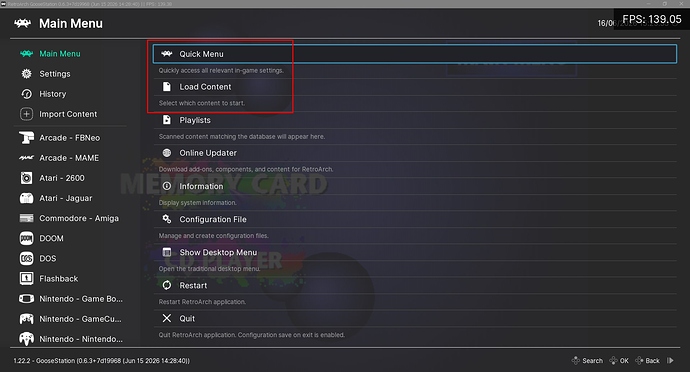Click the Information circle icon
This screenshot has height=372, width=690.
click(x=167, y=186)
